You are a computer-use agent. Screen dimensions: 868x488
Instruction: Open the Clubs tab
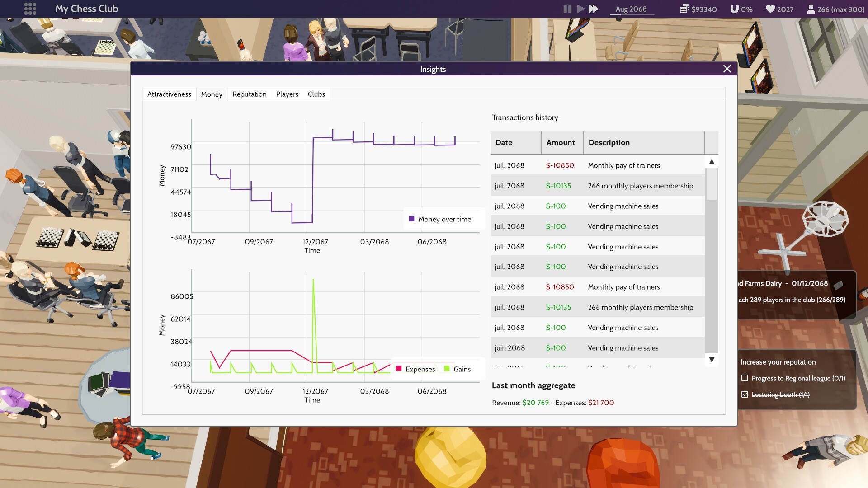pos(316,94)
